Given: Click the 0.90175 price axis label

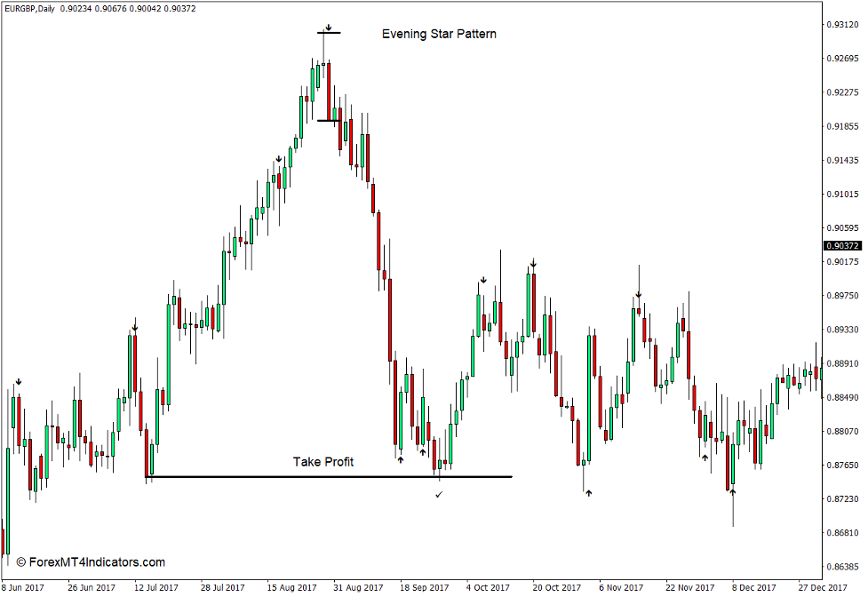Looking at the screenshot, I should point(842,261).
